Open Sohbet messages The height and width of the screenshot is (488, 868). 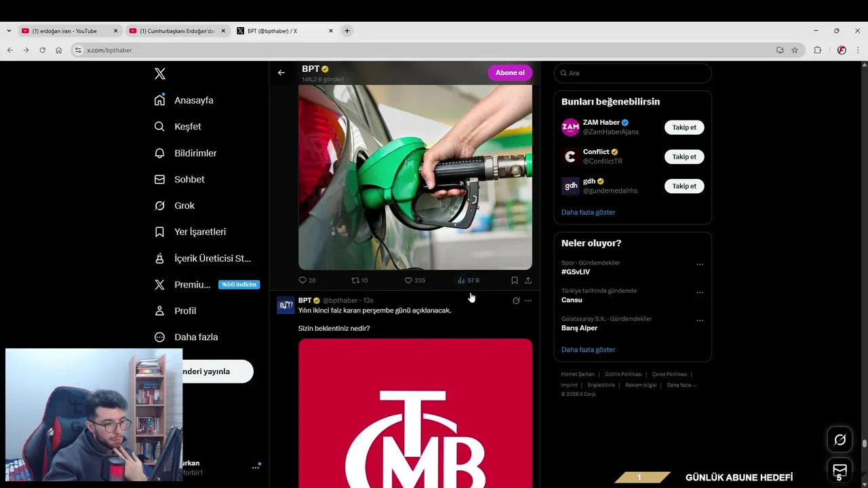coord(179,180)
